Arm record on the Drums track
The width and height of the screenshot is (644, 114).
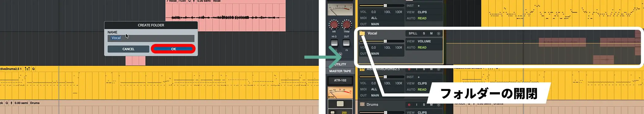(409, 105)
